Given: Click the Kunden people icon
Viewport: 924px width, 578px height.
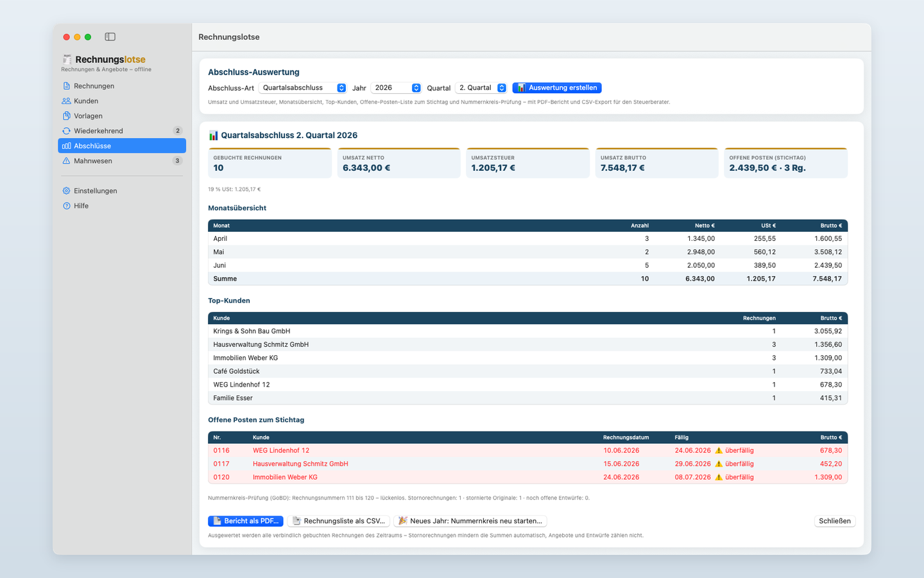Looking at the screenshot, I should (x=66, y=101).
